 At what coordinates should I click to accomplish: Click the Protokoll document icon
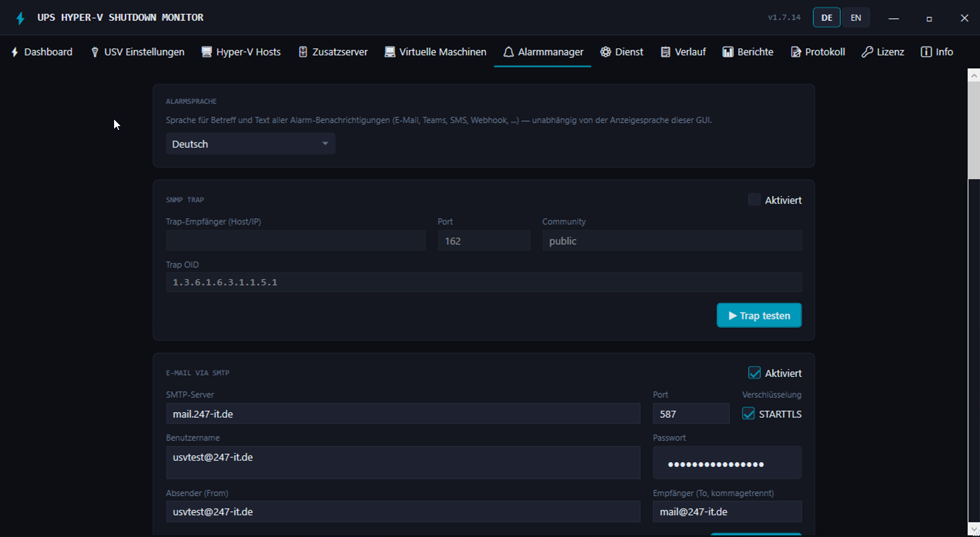[x=796, y=52]
